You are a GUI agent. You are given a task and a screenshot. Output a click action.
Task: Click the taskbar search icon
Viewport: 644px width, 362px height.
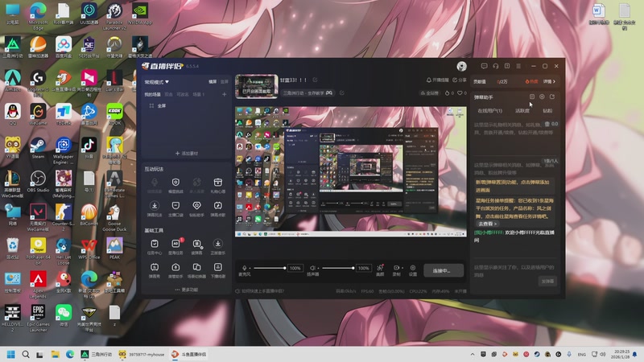26,354
